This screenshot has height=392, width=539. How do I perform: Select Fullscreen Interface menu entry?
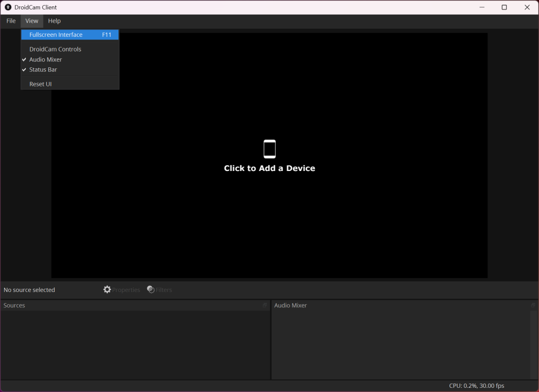[70, 35]
